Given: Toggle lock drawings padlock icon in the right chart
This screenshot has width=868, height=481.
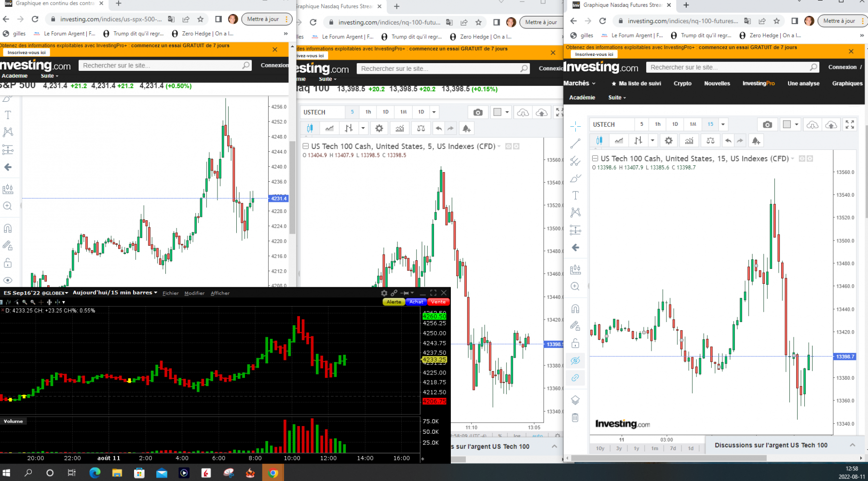Looking at the screenshot, I should pyautogui.click(x=575, y=343).
